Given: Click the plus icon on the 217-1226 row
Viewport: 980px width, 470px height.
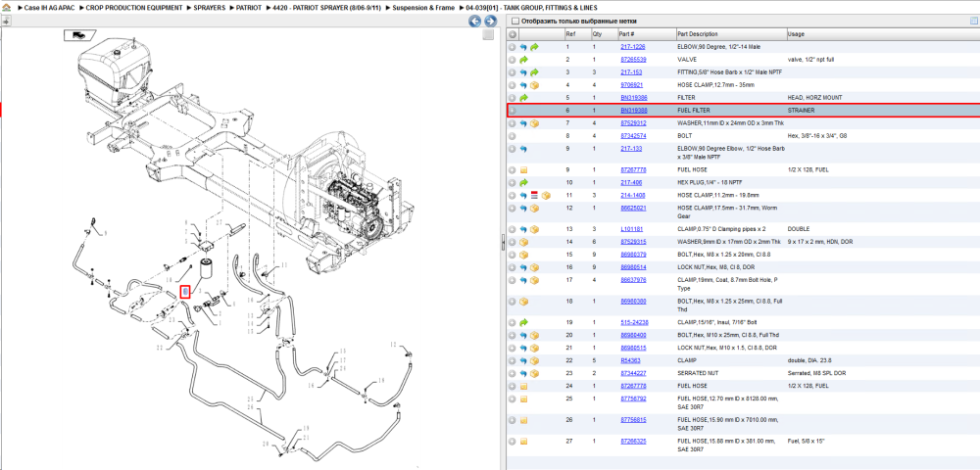Looking at the screenshot, I should click(x=513, y=47).
